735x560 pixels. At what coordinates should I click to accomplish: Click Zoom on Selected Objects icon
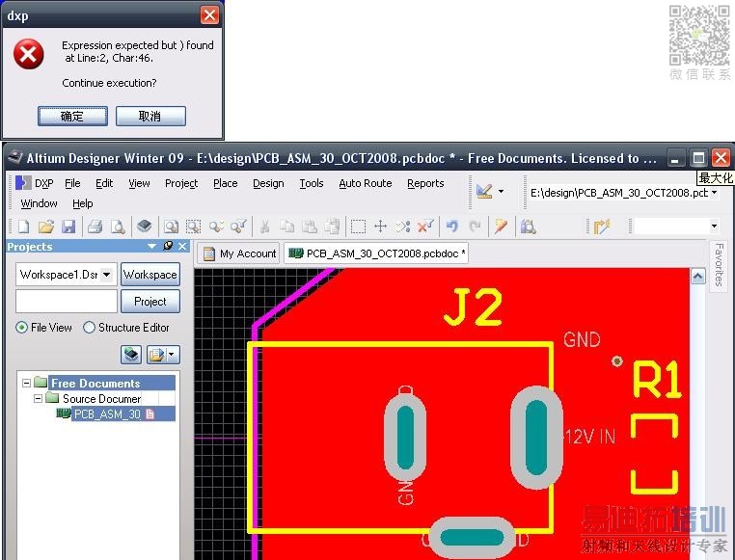(216, 227)
